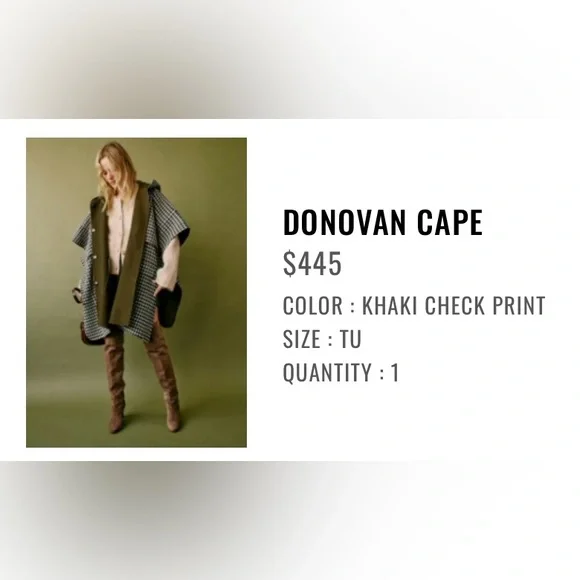Open the Donovan Cape product photo
Viewport: 580px width, 580px height.
[136, 292]
